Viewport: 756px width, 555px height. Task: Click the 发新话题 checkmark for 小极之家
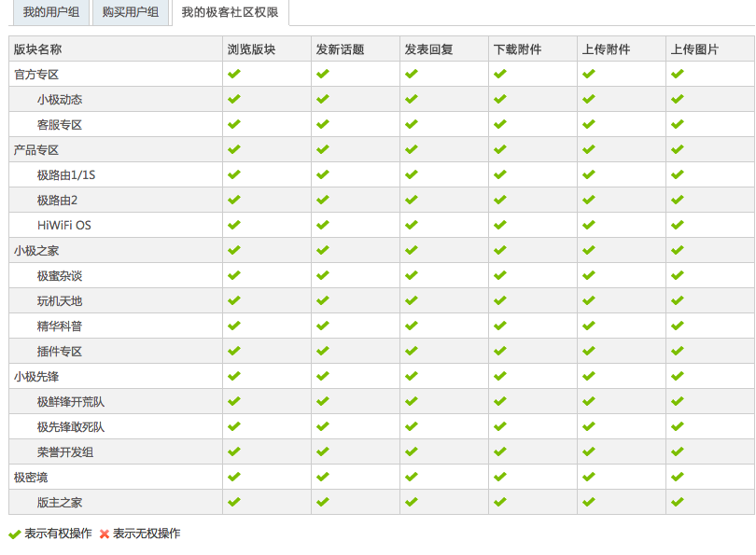click(x=323, y=250)
